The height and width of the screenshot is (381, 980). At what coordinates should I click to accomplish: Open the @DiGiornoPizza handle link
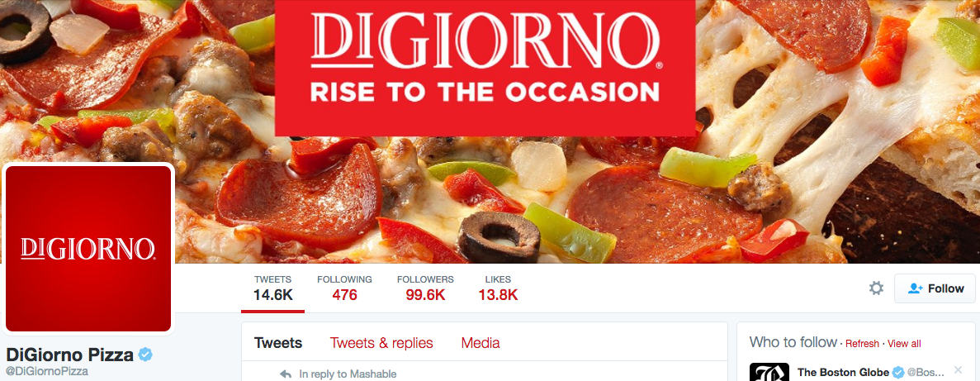[x=47, y=371]
